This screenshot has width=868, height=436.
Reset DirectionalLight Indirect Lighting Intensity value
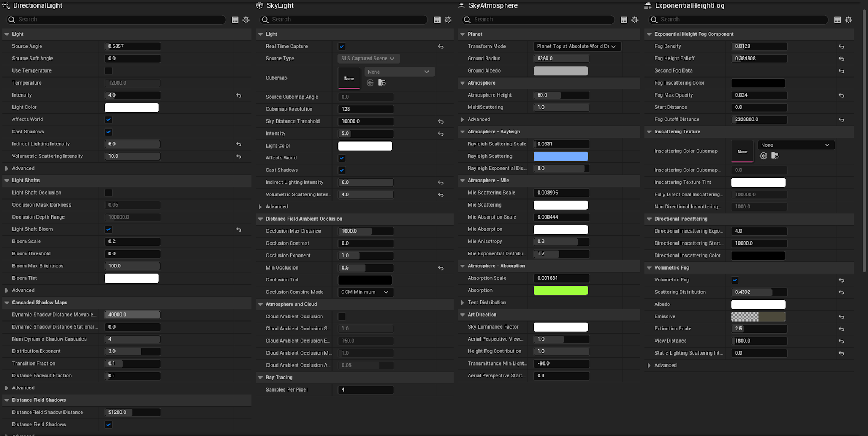pos(239,144)
